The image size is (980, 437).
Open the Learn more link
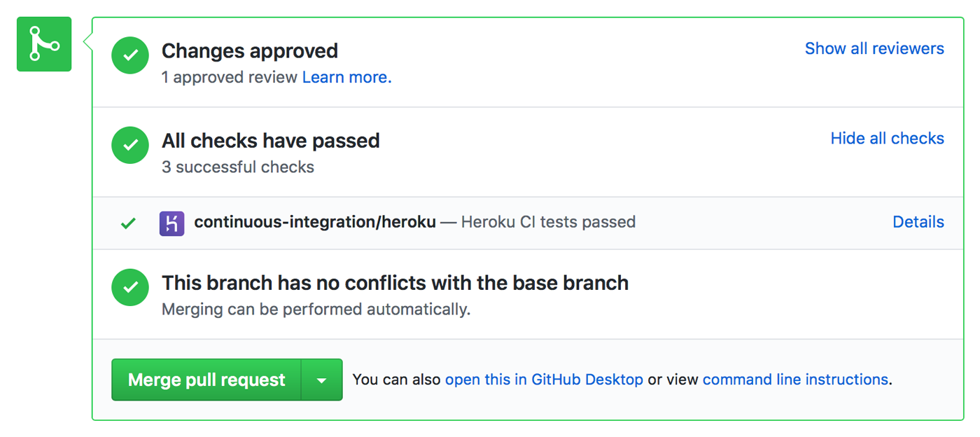pos(346,78)
